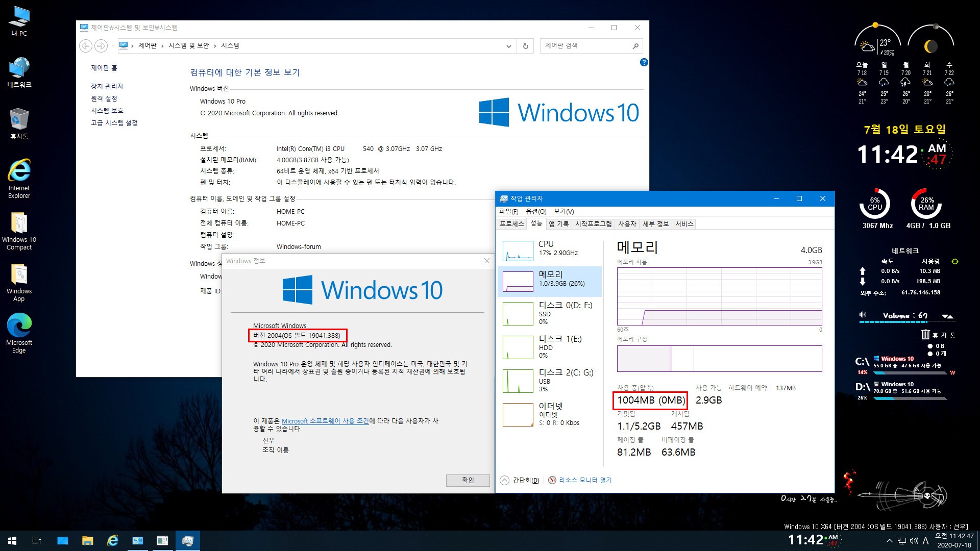Open the 옵션(O) menu in Task Manager

coord(536,211)
